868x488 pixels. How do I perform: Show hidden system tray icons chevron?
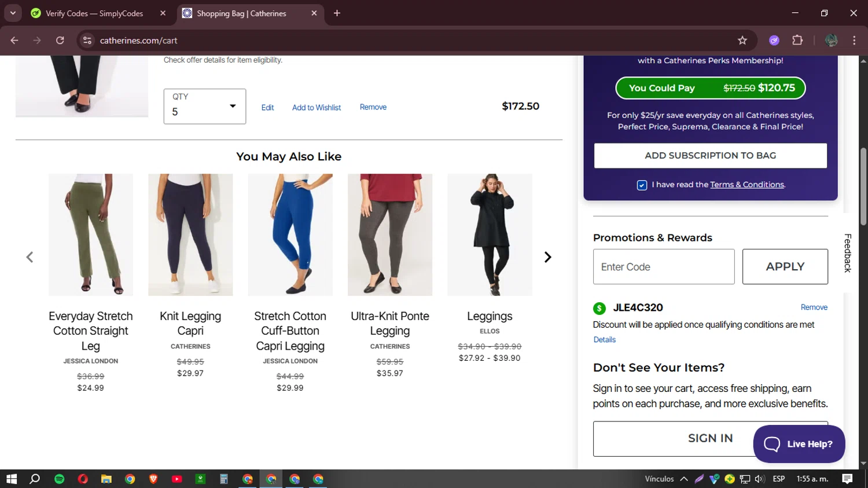[683, 479]
